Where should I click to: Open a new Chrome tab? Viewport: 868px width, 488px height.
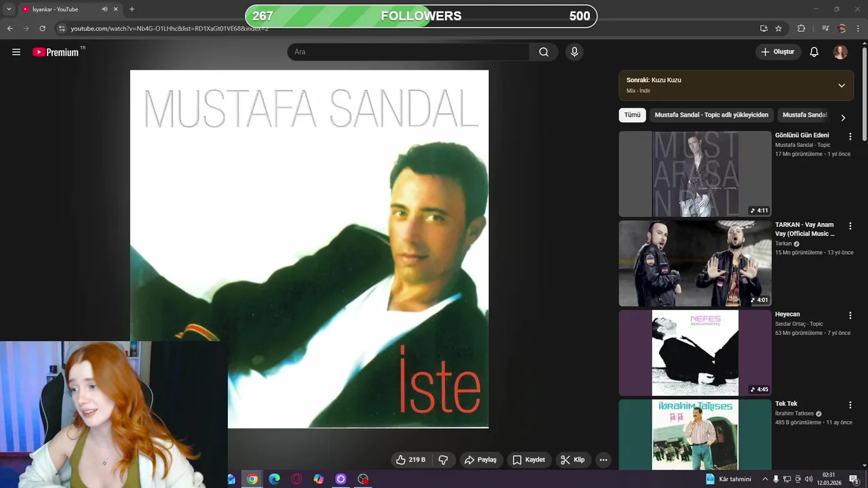132,9
